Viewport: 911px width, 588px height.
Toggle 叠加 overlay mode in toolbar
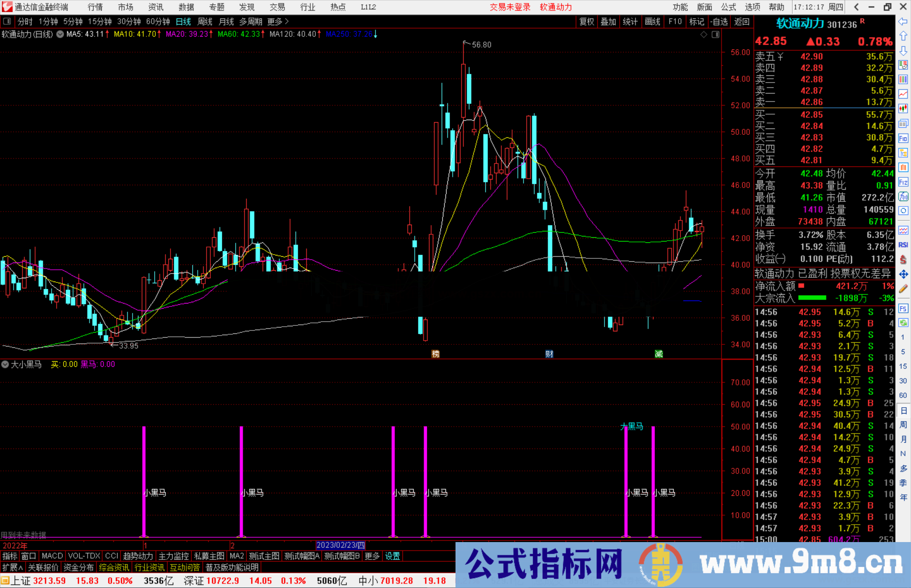(x=609, y=21)
